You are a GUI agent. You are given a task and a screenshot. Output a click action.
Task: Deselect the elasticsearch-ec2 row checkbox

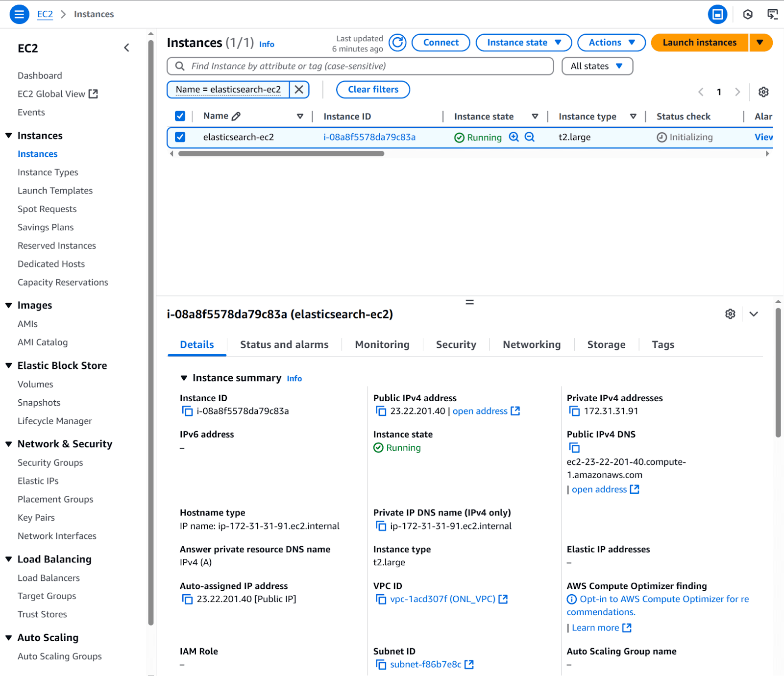(x=180, y=137)
